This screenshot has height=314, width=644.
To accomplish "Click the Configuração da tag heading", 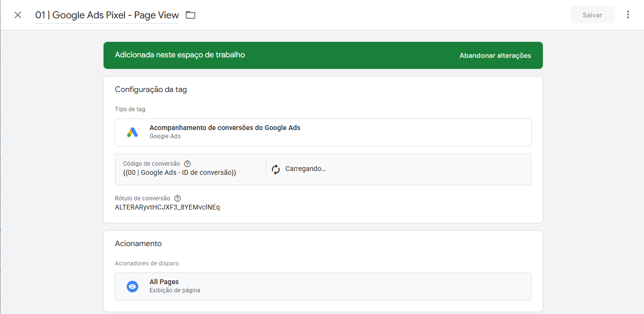I will (x=151, y=90).
